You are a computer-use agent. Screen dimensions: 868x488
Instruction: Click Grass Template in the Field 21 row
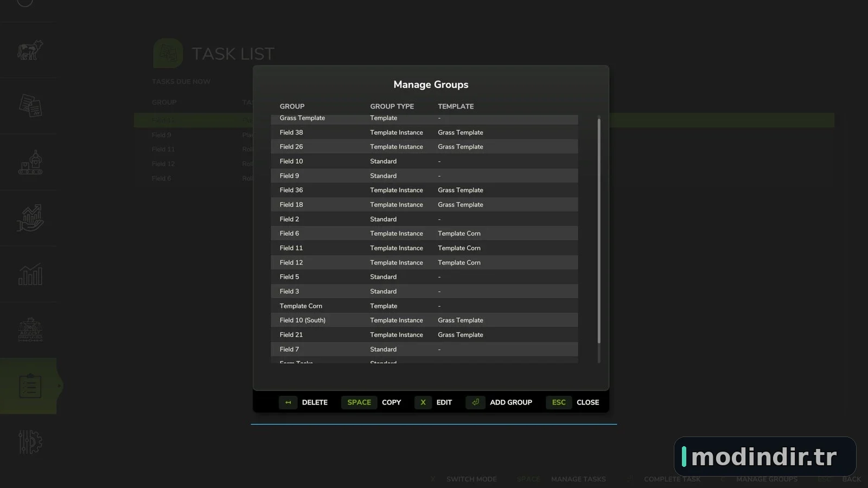[x=461, y=335]
